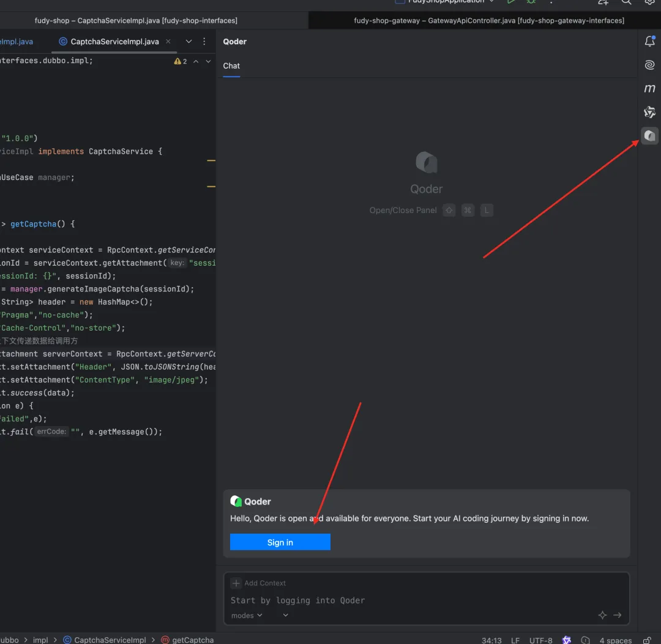Open the spiral icon tool window in sidebar
The height and width of the screenshot is (644, 661).
[649, 64]
